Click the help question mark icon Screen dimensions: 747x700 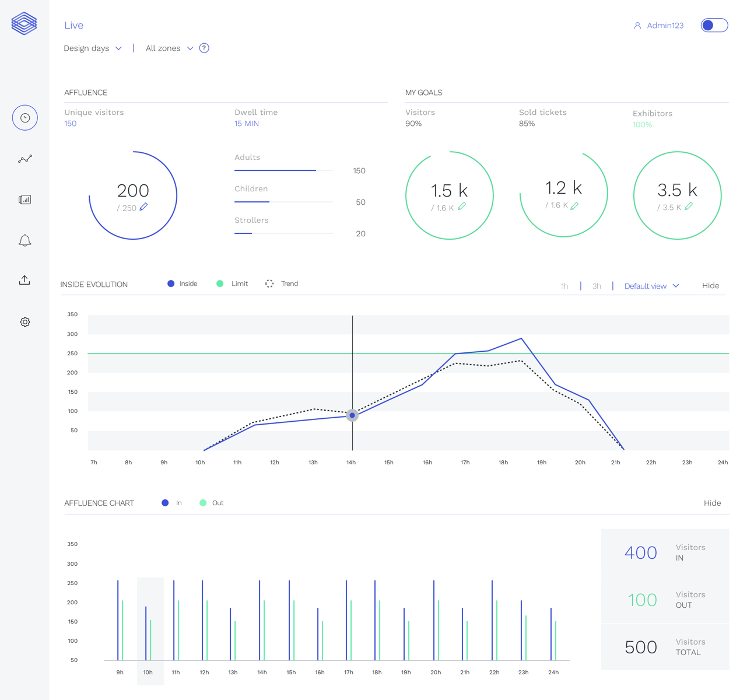click(x=204, y=48)
